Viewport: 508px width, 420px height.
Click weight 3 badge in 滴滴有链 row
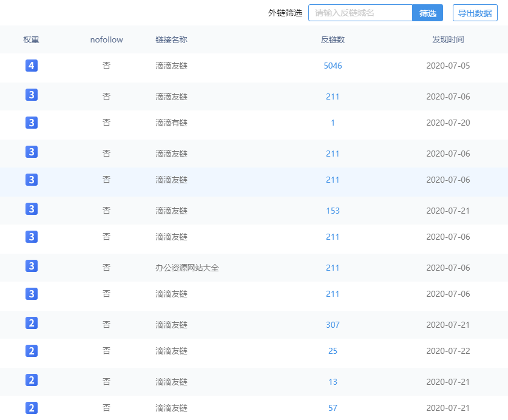[x=32, y=123]
